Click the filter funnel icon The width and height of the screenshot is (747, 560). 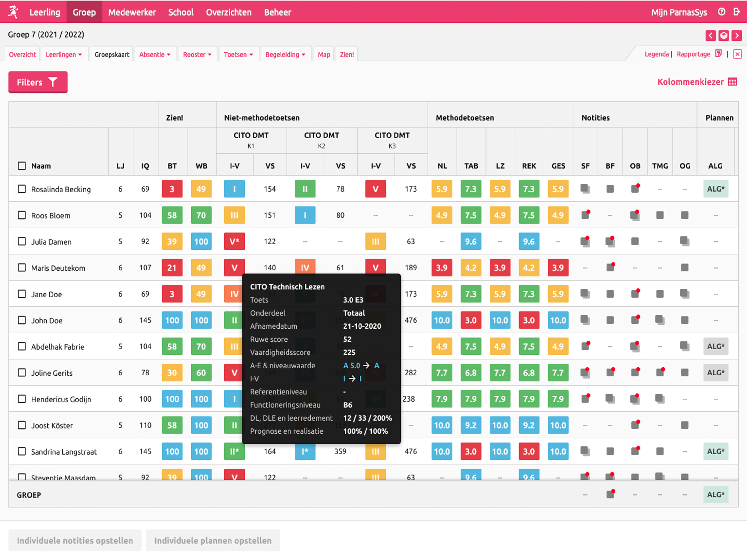pyautogui.click(x=53, y=82)
